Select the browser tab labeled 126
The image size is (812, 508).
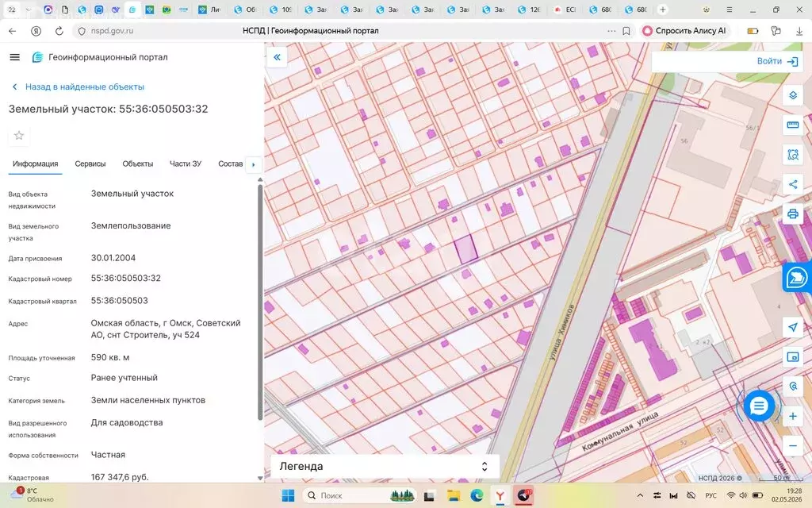point(530,10)
